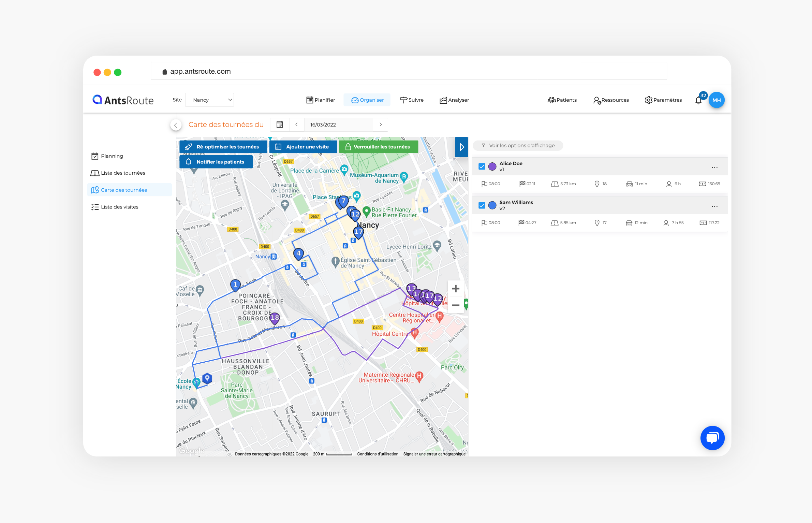Go to next day arrow
The image size is (812, 523).
tap(381, 125)
